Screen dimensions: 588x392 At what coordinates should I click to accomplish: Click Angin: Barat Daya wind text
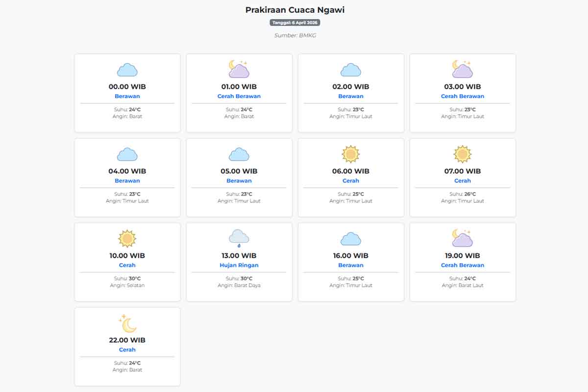click(x=239, y=285)
